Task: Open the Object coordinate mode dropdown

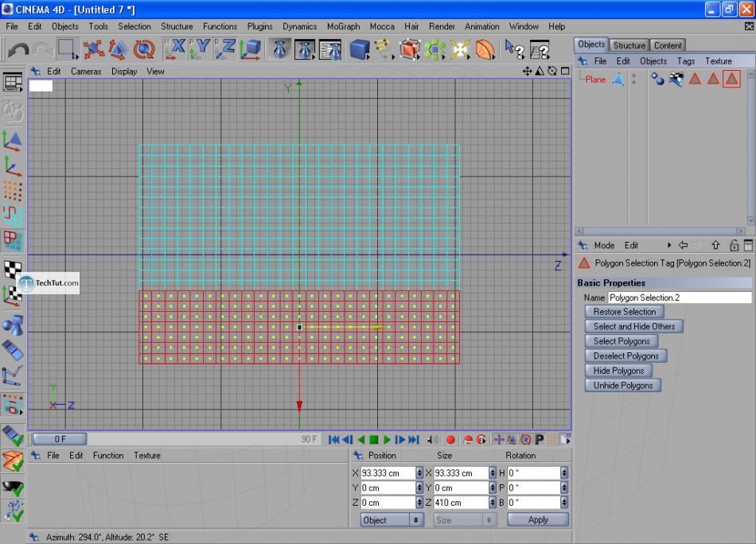Action: coord(392,520)
